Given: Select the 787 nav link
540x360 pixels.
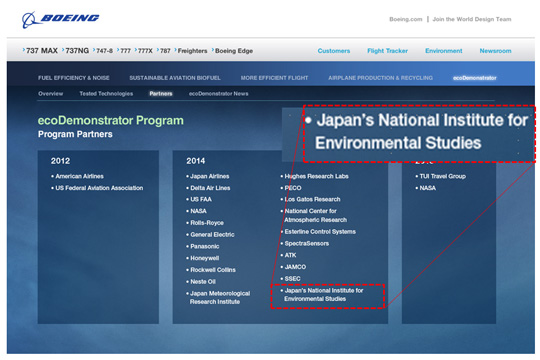Looking at the screenshot, I should (x=165, y=51).
